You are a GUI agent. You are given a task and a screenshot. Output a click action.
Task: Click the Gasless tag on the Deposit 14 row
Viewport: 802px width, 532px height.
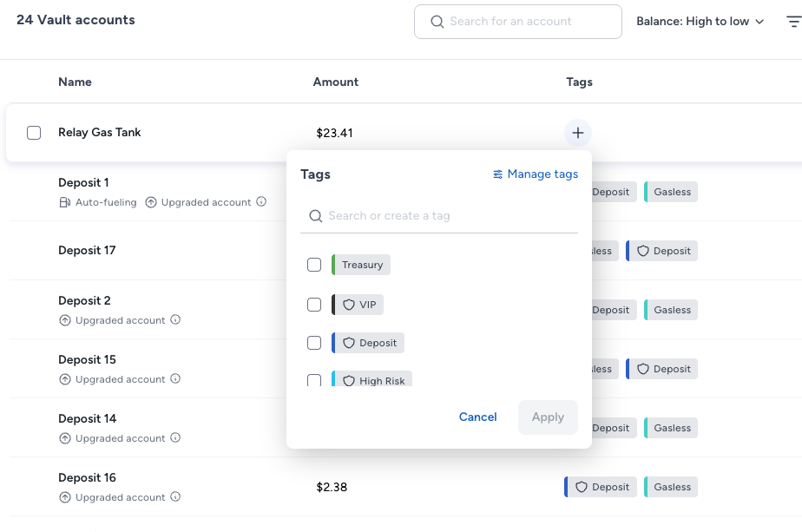pyautogui.click(x=671, y=428)
